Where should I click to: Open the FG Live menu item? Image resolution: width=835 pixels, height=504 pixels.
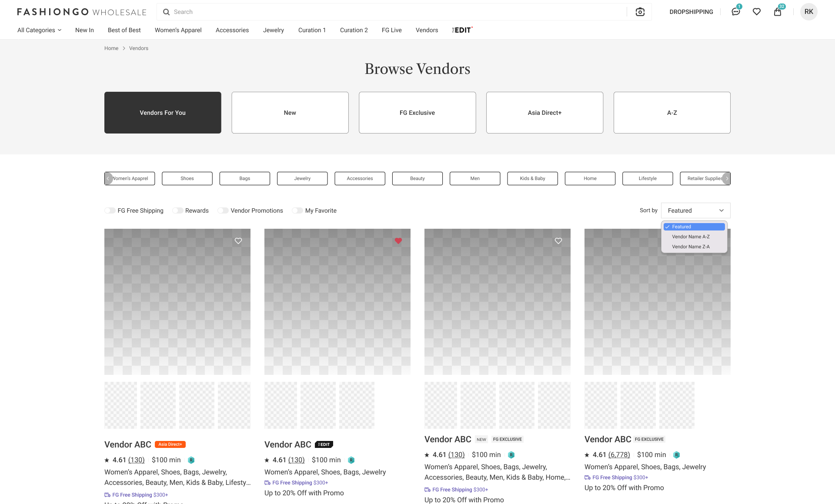coord(391,30)
